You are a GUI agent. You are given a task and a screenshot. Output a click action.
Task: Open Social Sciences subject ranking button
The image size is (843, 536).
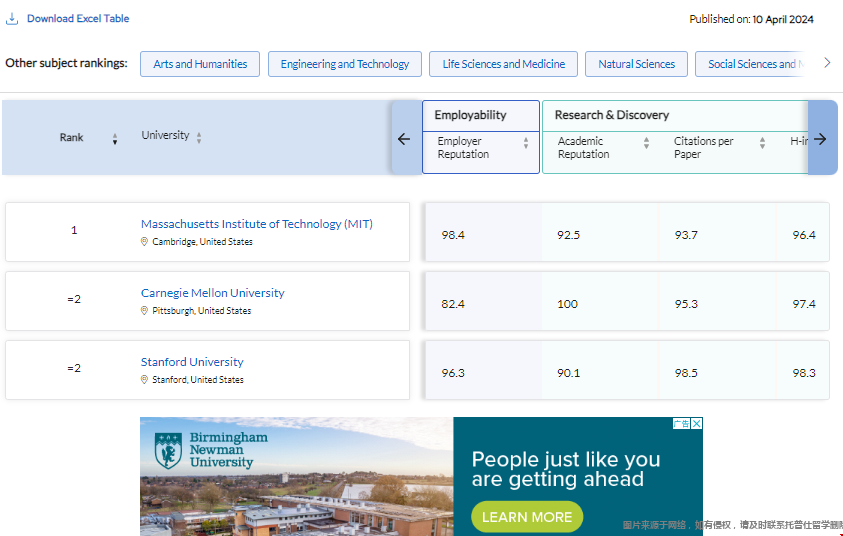point(750,64)
